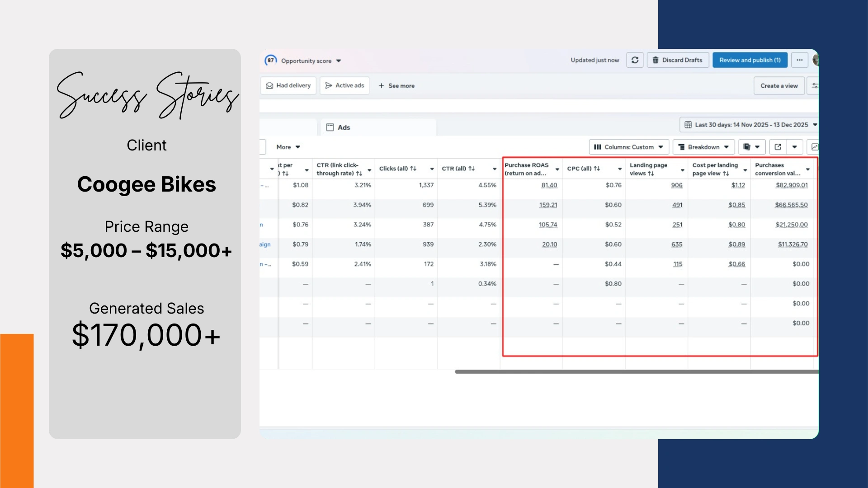Click the 906 landing page views value

click(677, 185)
